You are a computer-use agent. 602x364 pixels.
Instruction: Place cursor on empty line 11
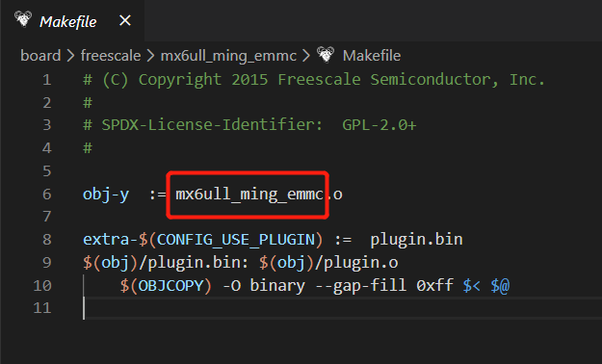pos(342,308)
